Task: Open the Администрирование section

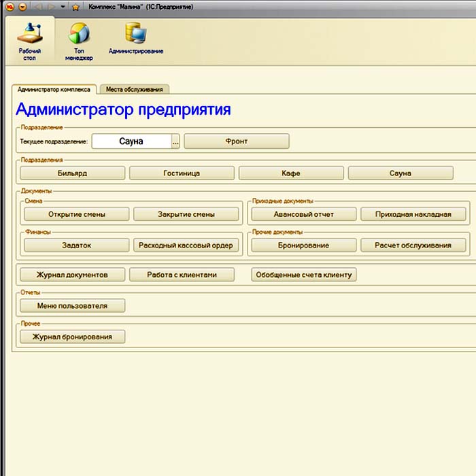Action: 135,41
